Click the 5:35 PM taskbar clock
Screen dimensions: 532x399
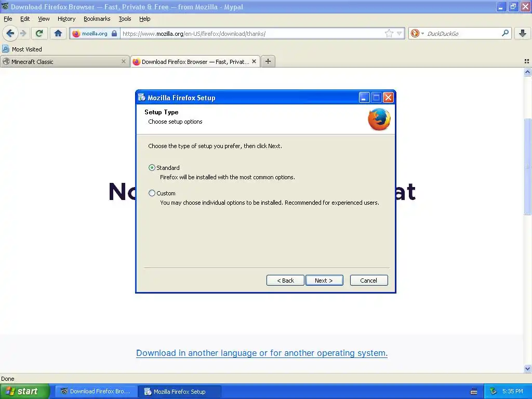(513, 391)
